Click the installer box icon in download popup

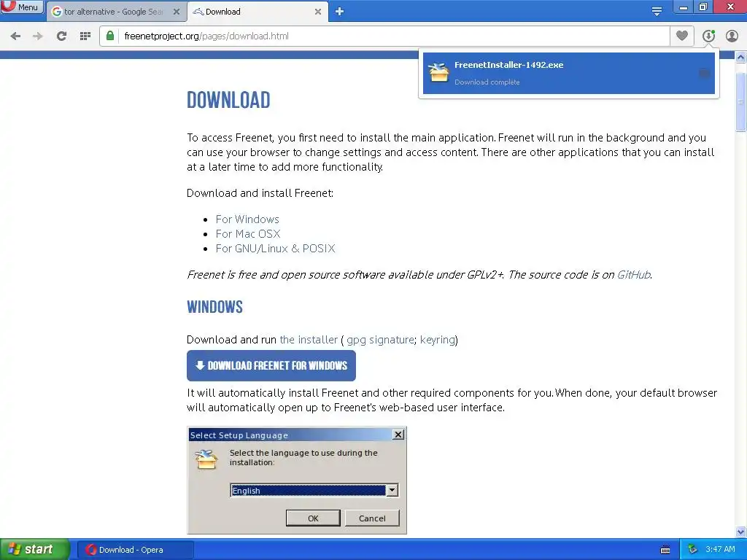(x=438, y=72)
